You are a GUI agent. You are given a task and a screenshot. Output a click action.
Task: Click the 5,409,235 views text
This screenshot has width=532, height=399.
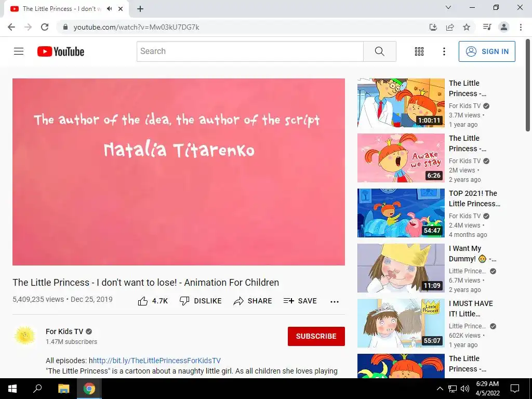click(x=38, y=299)
